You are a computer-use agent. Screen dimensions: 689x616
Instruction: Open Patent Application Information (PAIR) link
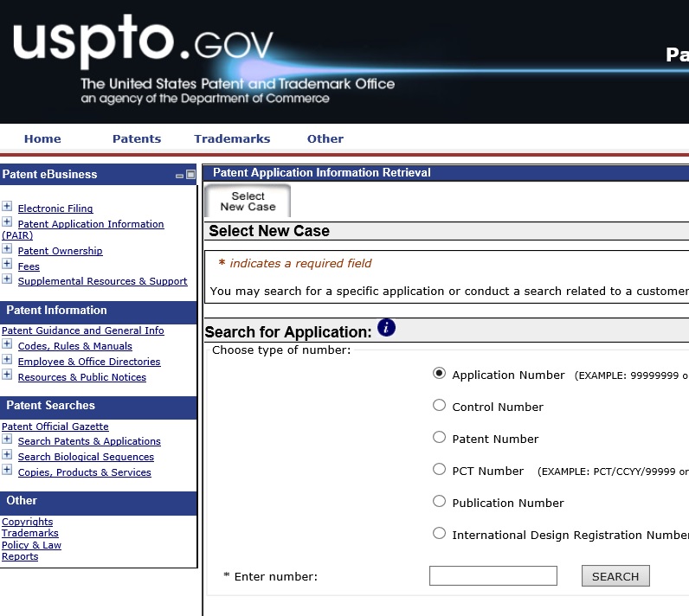pyautogui.click(x=91, y=224)
